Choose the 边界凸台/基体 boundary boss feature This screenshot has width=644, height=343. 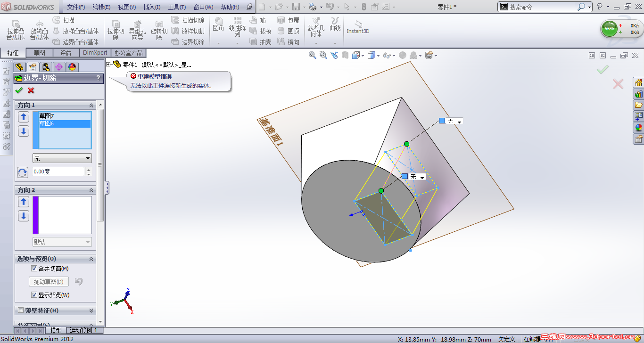75,42
